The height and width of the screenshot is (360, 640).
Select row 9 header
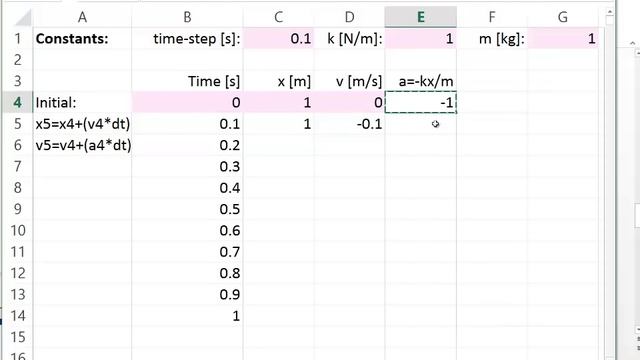pos(18,209)
